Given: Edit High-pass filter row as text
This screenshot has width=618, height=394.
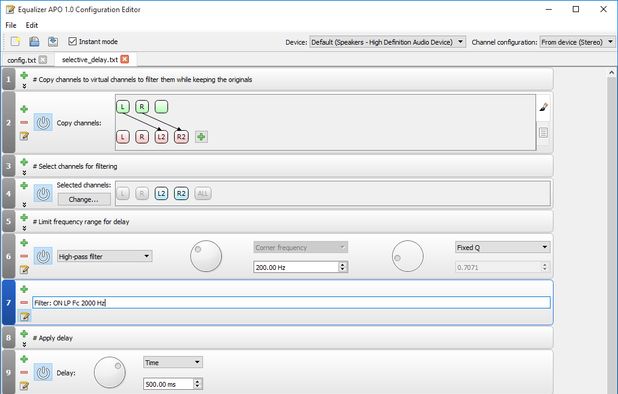Looking at the screenshot, I should point(24,270).
